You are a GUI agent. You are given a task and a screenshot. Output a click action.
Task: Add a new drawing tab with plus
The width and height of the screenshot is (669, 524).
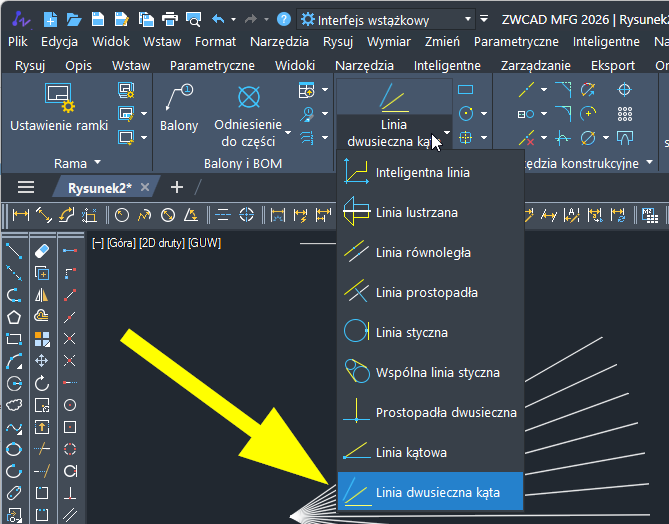pos(177,187)
